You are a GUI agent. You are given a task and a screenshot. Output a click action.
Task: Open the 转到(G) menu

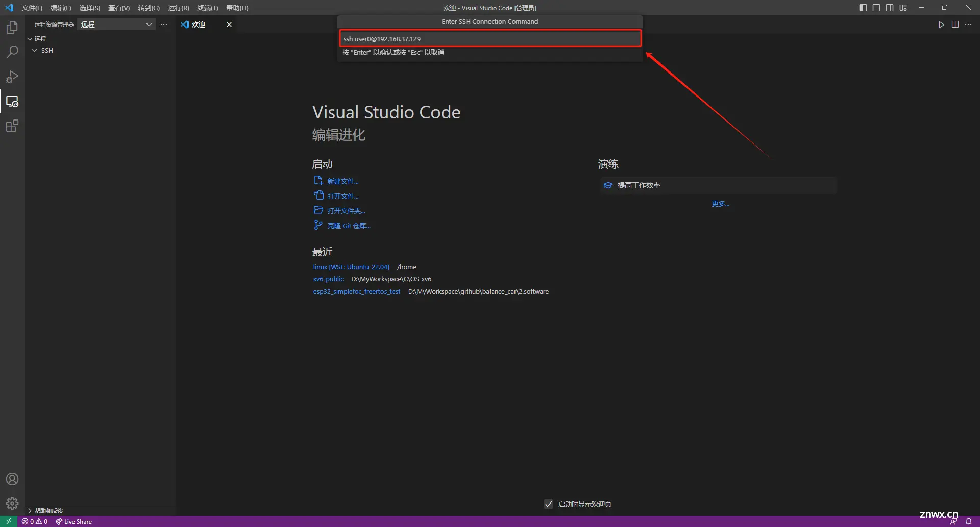click(149, 8)
